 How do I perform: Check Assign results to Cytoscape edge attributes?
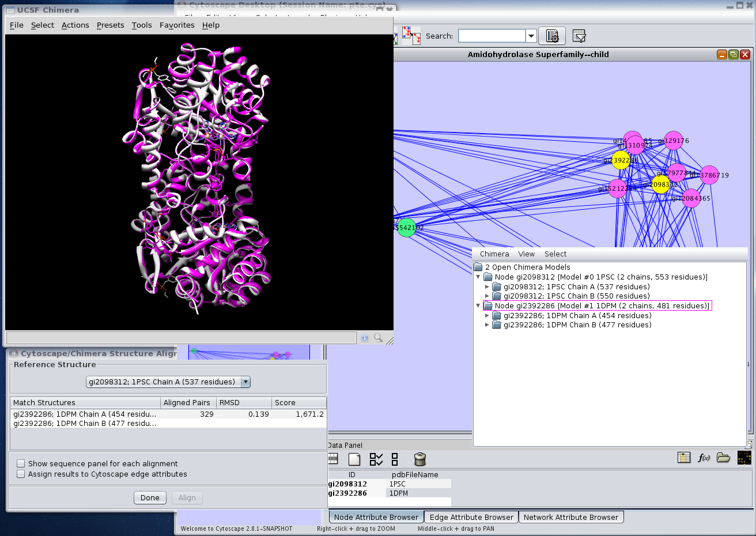coord(21,474)
